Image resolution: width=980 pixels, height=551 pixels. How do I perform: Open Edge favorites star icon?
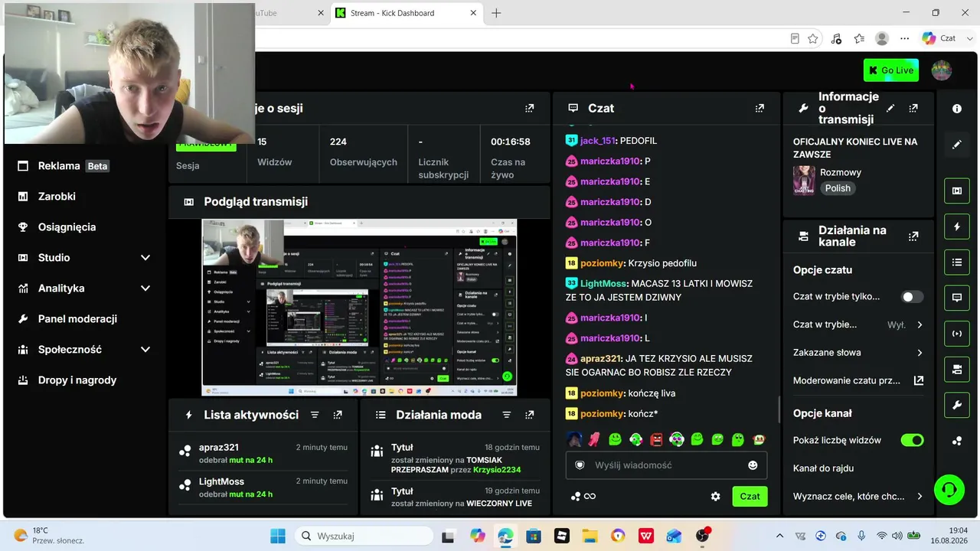coord(813,38)
